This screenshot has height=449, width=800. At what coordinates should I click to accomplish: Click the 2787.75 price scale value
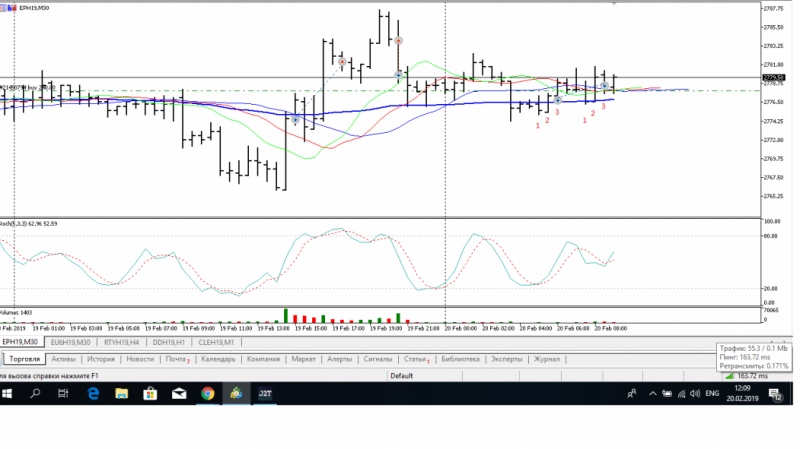coord(773,9)
